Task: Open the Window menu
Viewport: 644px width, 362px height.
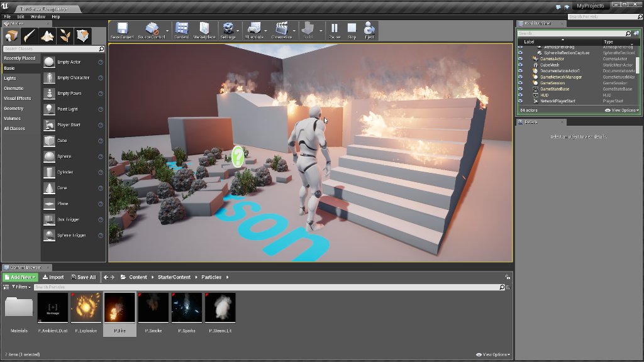Action: (38, 17)
